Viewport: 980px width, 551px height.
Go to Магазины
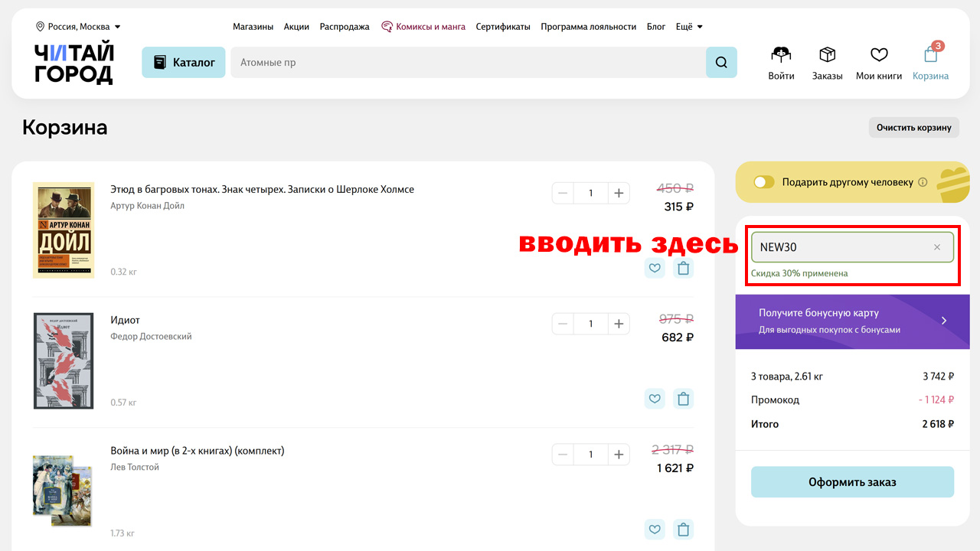(253, 27)
